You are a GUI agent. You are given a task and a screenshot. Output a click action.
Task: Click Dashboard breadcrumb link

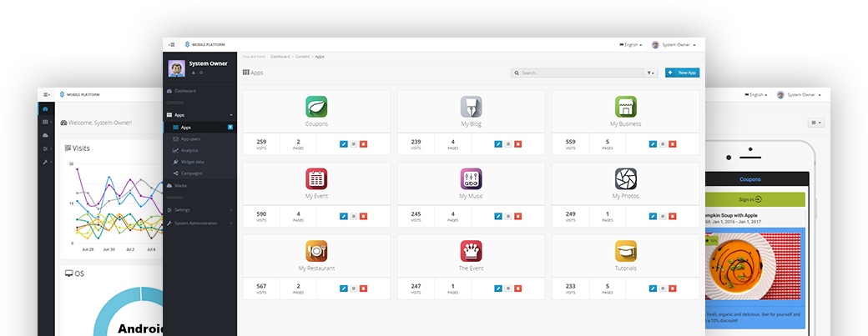coord(280,57)
